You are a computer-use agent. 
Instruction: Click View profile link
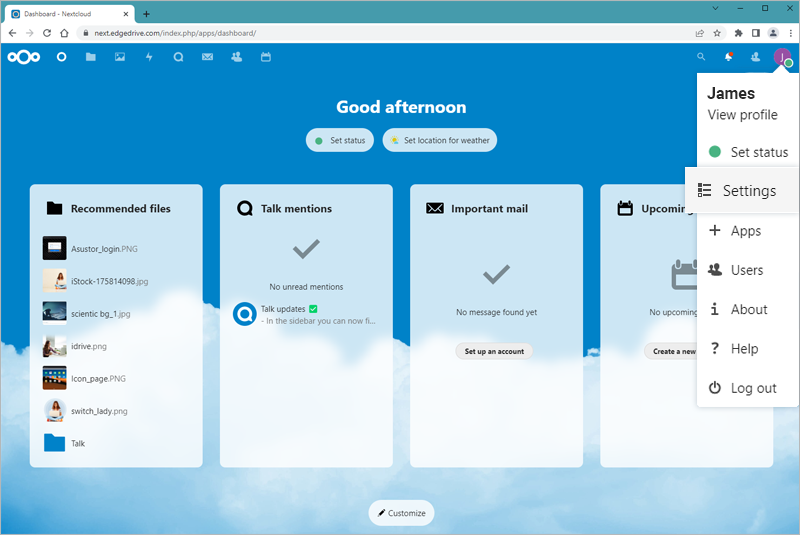click(742, 115)
